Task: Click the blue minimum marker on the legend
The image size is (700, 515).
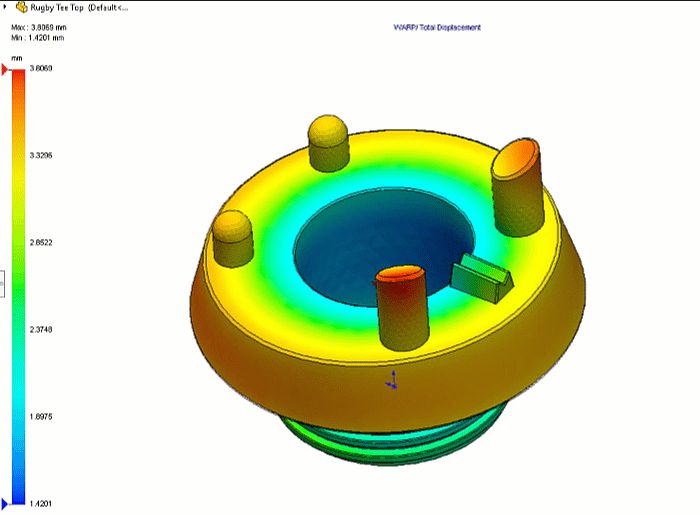Action: (x=5, y=503)
